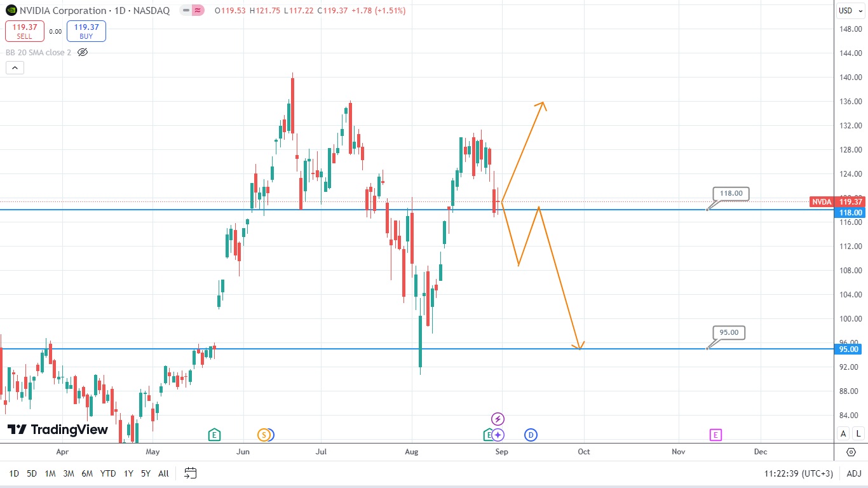Viewport: 868px width, 488px height.
Task: Click the 140.00 price scale label
Action: click(850, 78)
